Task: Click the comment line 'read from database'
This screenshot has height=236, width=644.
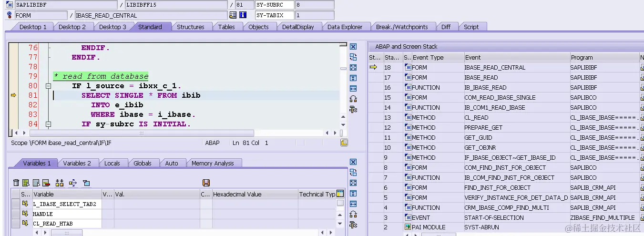Action: click(101, 76)
